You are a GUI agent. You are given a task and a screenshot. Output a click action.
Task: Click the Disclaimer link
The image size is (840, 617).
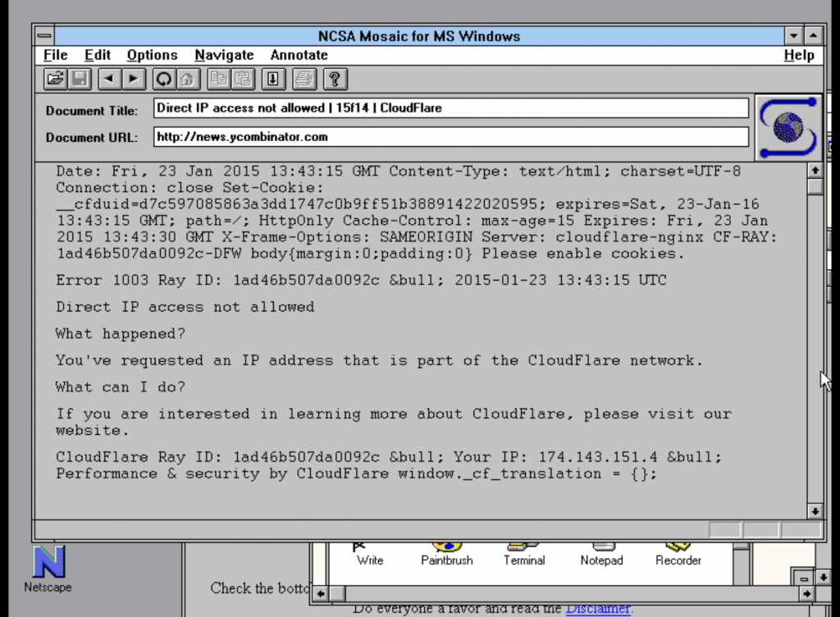tap(598, 609)
